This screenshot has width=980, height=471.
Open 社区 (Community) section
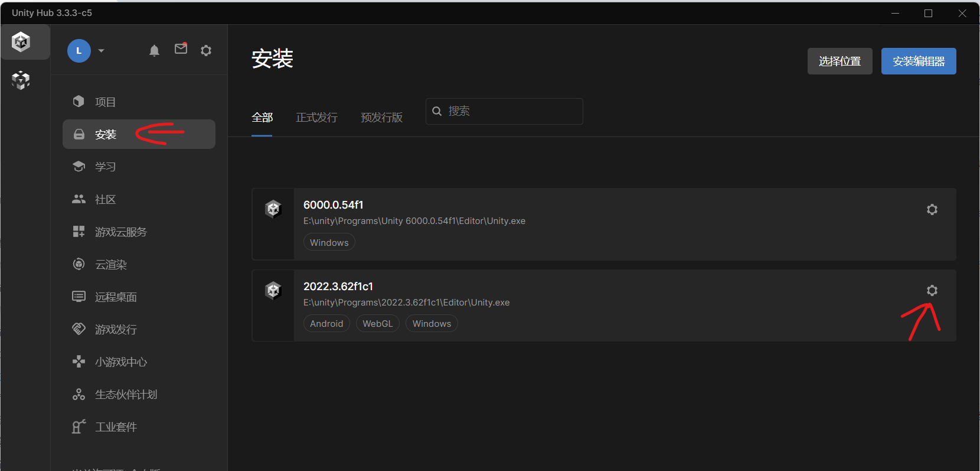[x=139, y=199]
